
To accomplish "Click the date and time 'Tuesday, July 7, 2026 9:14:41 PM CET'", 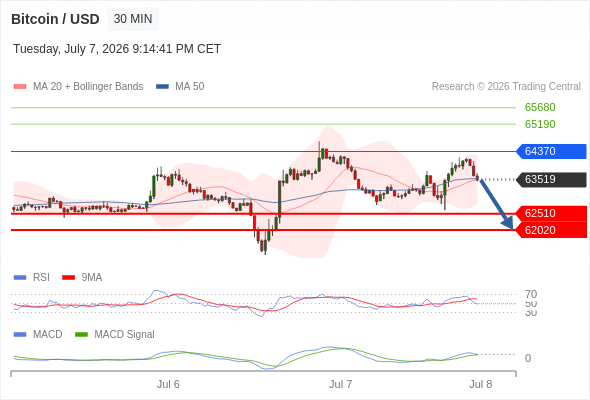I will pyautogui.click(x=117, y=49).
